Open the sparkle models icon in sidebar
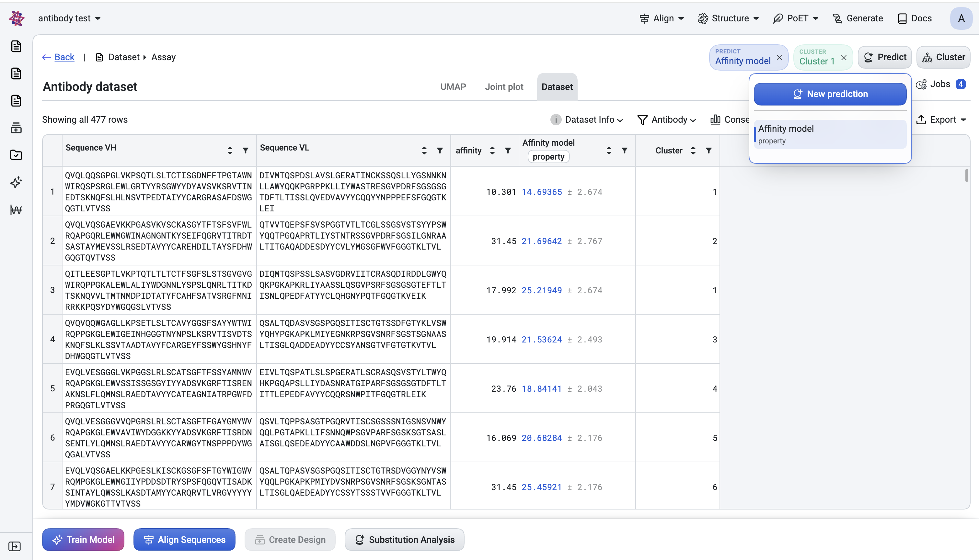 (x=16, y=182)
